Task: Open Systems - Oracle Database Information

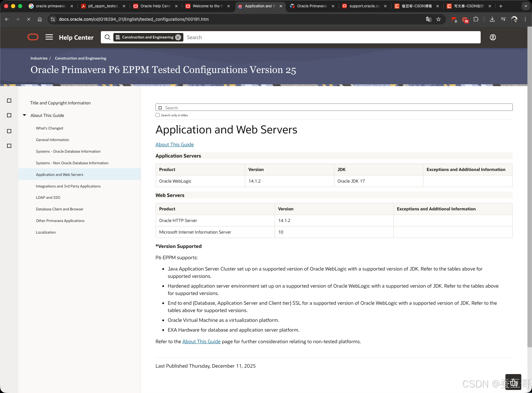Action: pyautogui.click(x=68, y=151)
